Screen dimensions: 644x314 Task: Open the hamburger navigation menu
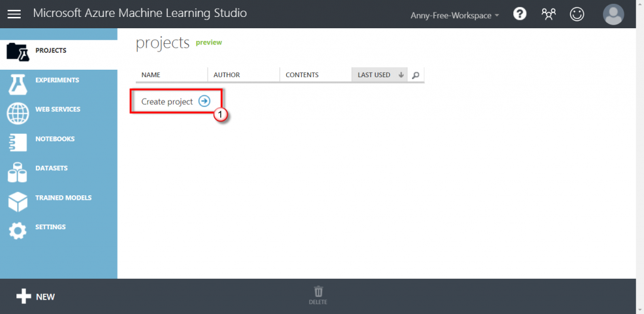coord(14,14)
